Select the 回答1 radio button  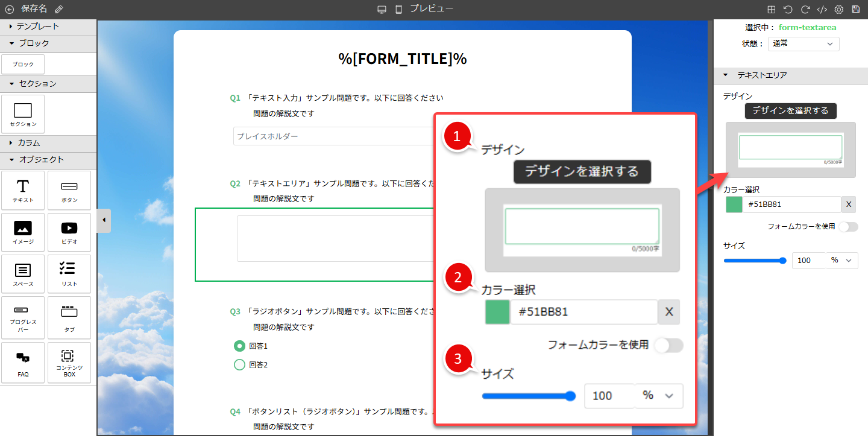click(239, 346)
